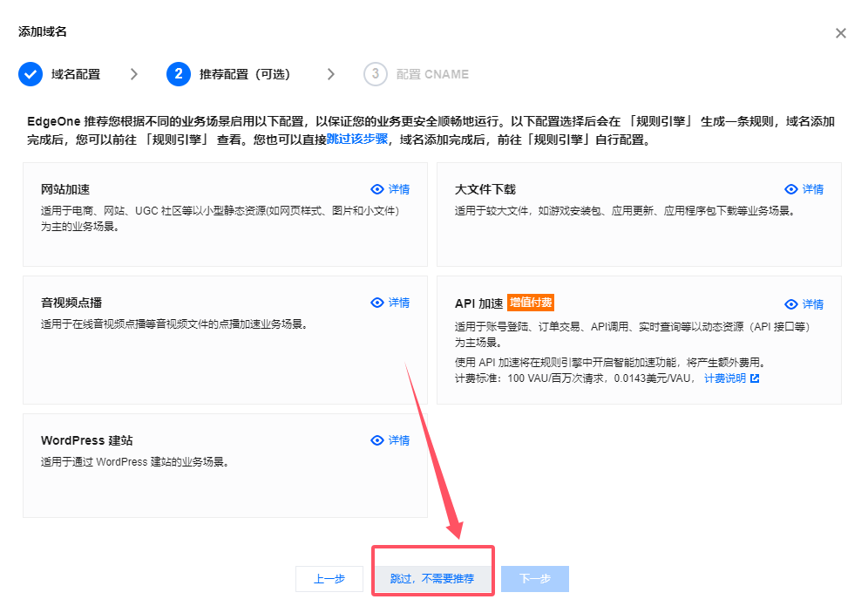View 详情 for API 加速

click(812, 304)
